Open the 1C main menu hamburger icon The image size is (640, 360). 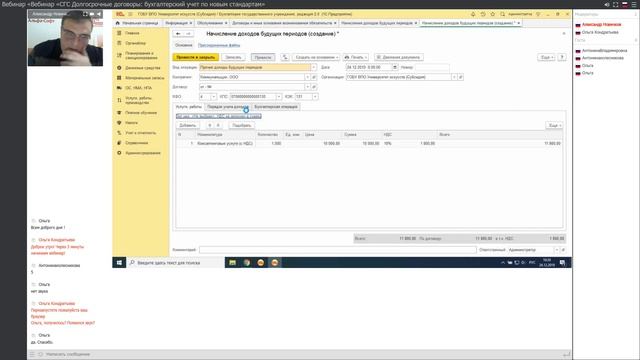click(x=130, y=14)
